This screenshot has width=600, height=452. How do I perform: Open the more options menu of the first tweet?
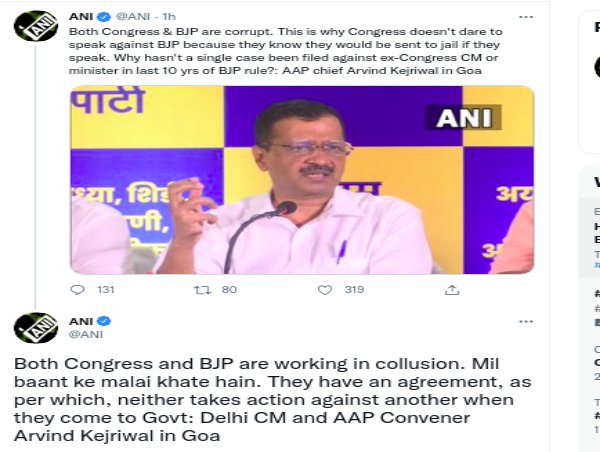click(x=526, y=17)
